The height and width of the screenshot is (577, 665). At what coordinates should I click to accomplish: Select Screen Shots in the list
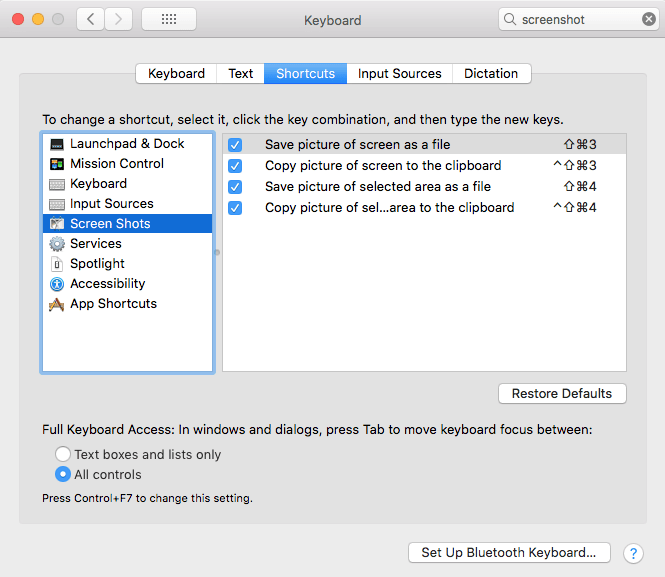[x=127, y=223]
